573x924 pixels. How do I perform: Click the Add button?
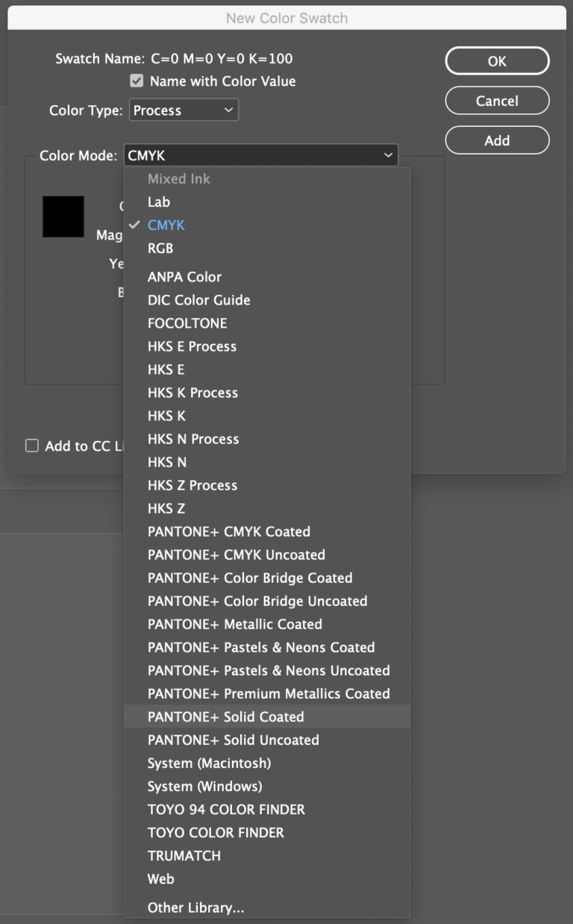[x=497, y=140]
